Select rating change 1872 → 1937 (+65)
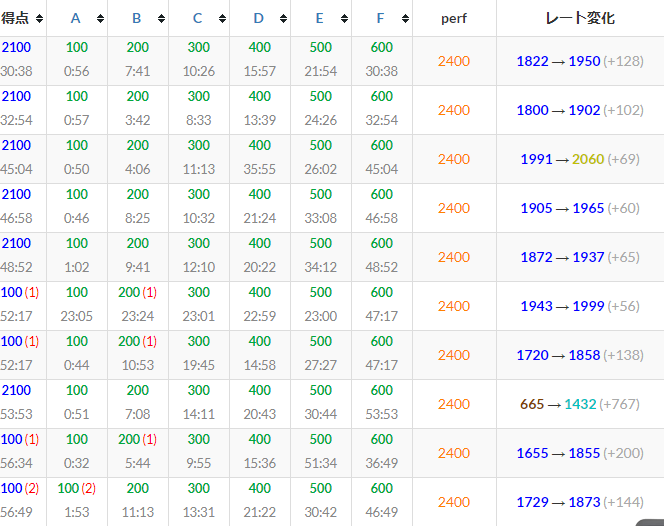 tap(580, 257)
